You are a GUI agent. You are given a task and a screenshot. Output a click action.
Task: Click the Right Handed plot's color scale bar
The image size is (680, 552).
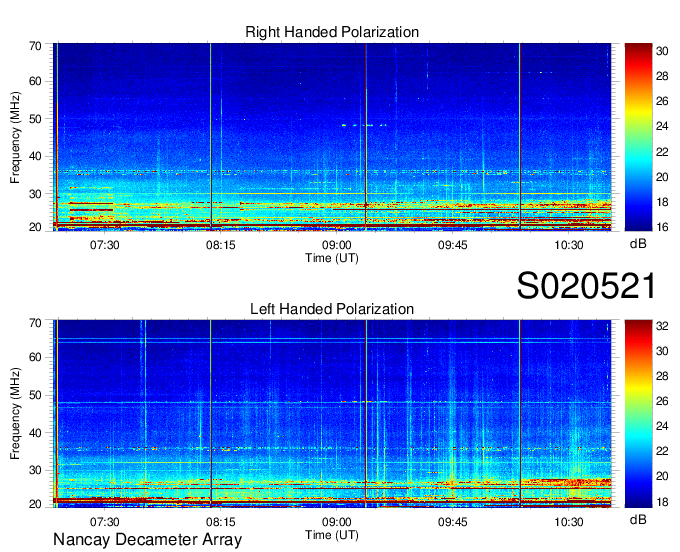click(638, 137)
